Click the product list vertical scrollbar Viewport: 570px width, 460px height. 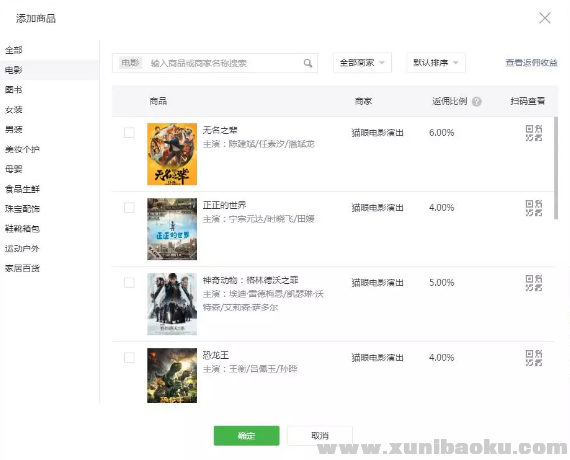point(555,168)
